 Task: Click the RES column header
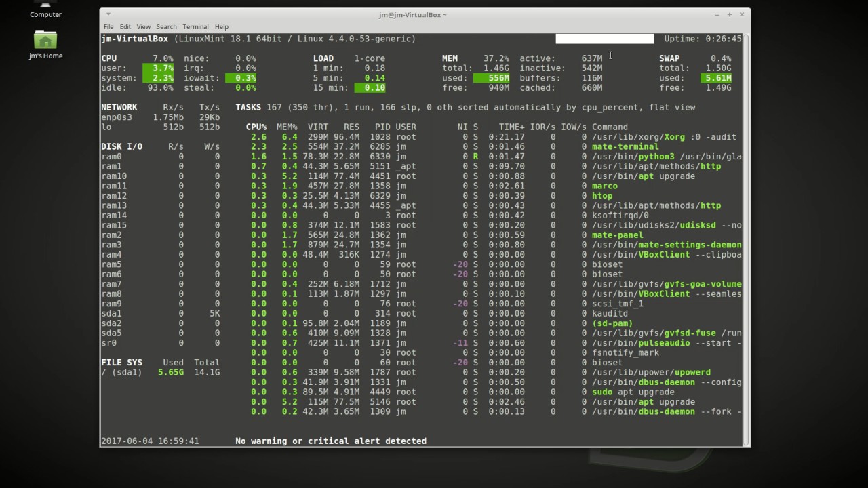(x=351, y=127)
